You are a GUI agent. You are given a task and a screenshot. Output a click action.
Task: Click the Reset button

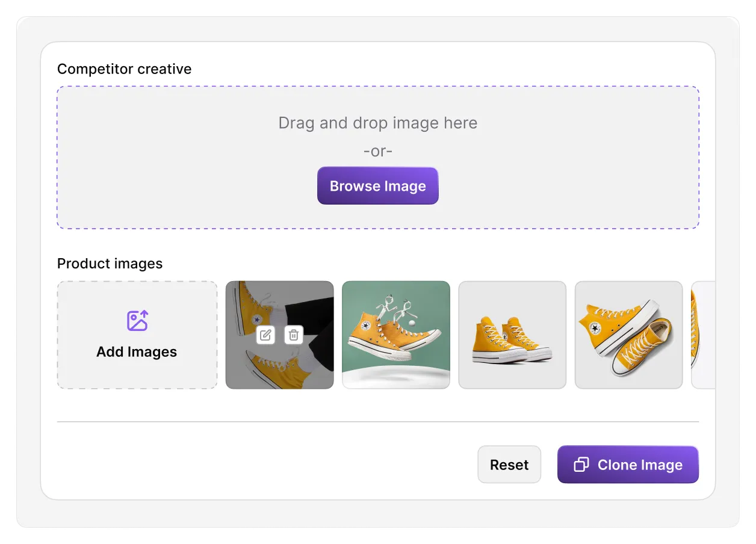[x=509, y=465]
